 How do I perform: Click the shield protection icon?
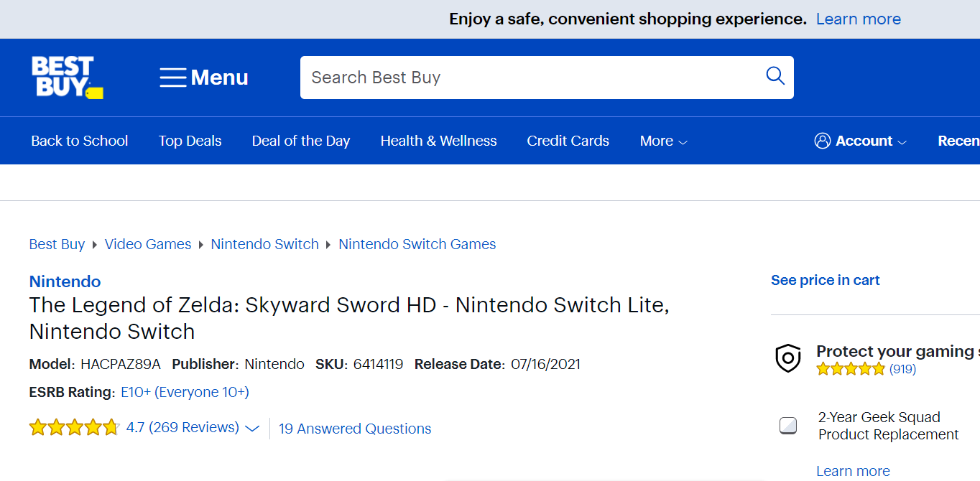coord(787,358)
